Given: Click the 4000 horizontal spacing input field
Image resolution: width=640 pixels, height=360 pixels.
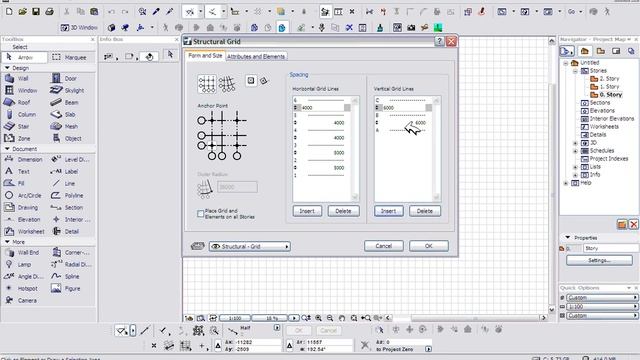Looking at the screenshot, I should pyautogui.click(x=322, y=108).
